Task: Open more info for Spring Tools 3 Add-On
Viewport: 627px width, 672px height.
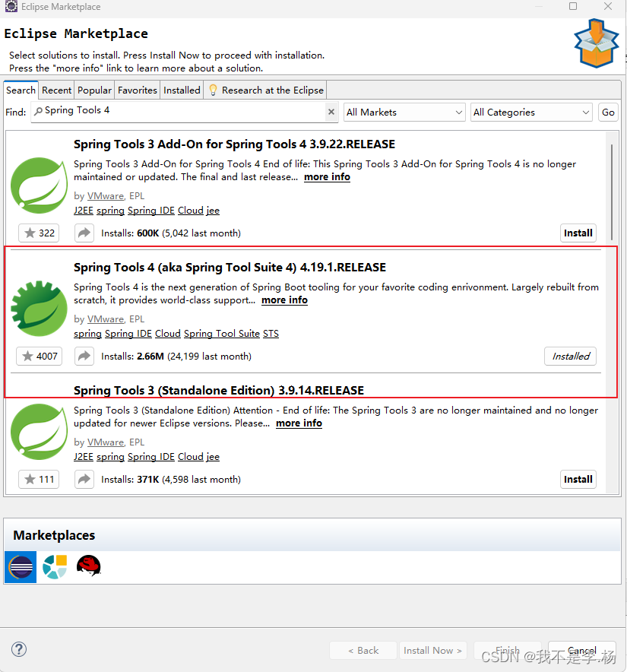Action: click(x=327, y=177)
